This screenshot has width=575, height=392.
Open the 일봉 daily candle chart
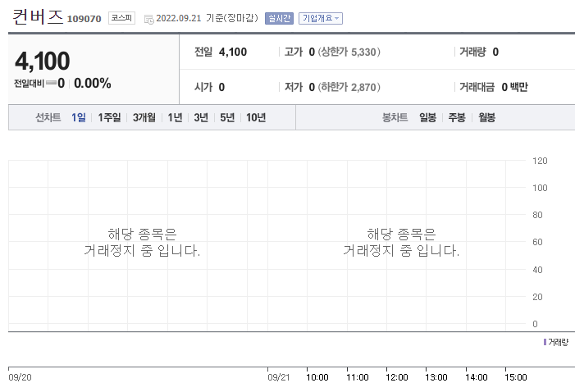(427, 117)
